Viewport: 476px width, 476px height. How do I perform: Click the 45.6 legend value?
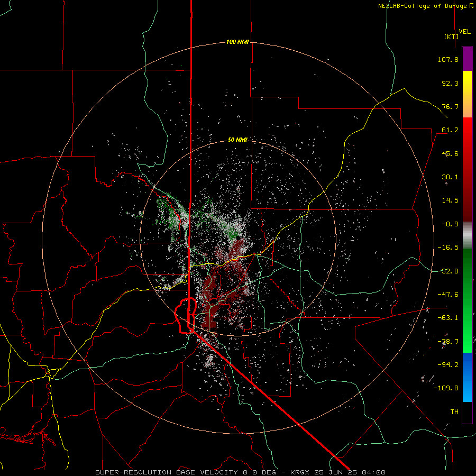(x=450, y=153)
